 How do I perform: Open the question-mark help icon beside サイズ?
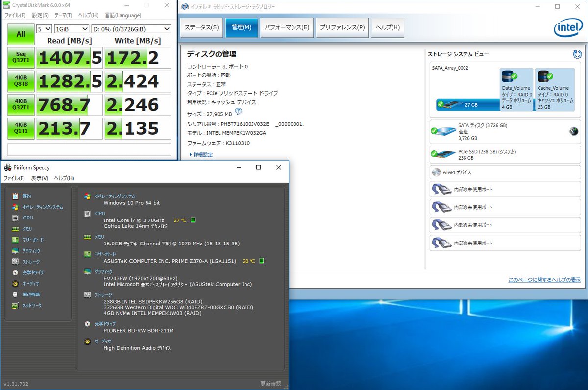click(x=239, y=111)
